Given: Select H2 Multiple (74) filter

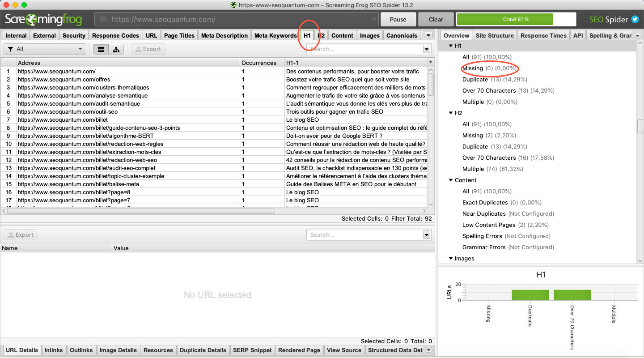Looking at the screenshot, I should tap(493, 169).
